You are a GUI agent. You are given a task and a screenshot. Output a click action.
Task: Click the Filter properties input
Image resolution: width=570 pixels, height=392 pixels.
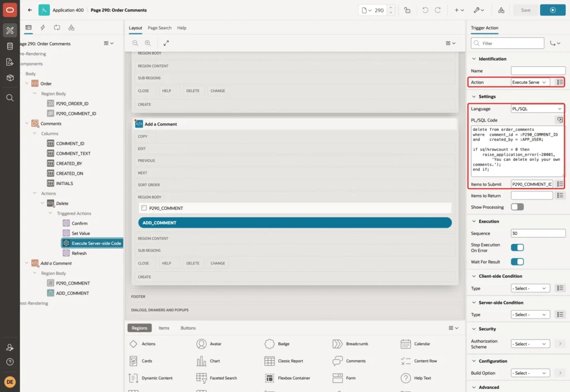[508, 43]
